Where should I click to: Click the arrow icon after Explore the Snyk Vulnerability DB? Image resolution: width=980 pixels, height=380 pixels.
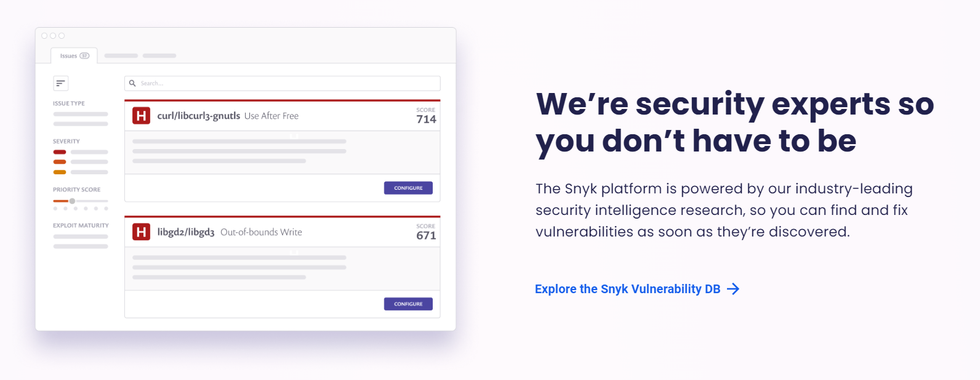pyautogui.click(x=733, y=289)
